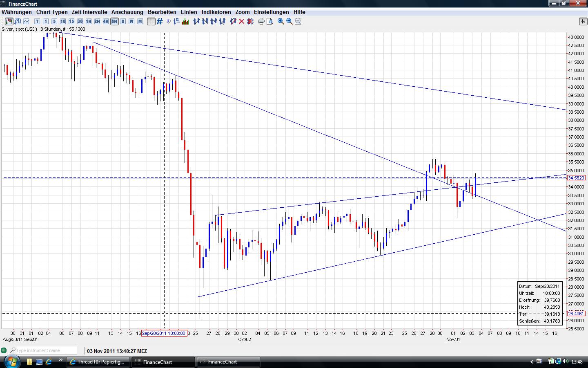This screenshot has width=588, height=368.
Task: Expand Windows taskbar quick launch chevron
Action: [x=61, y=360]
